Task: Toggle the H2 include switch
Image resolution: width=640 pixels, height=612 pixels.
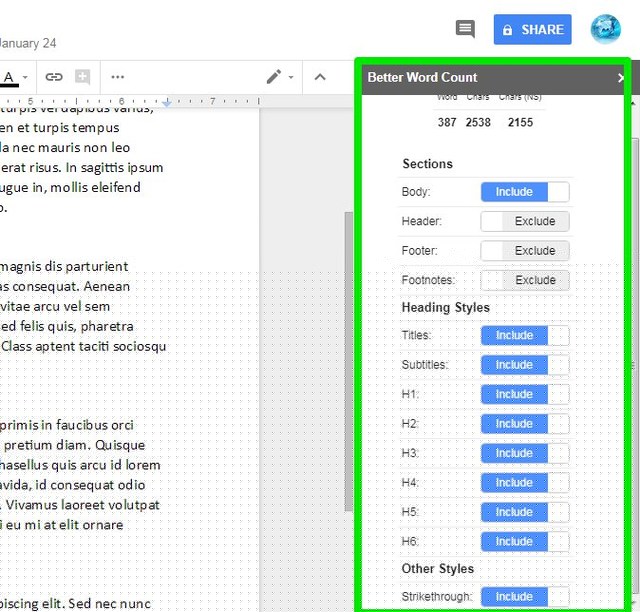Action: click(x=525, y=424)
